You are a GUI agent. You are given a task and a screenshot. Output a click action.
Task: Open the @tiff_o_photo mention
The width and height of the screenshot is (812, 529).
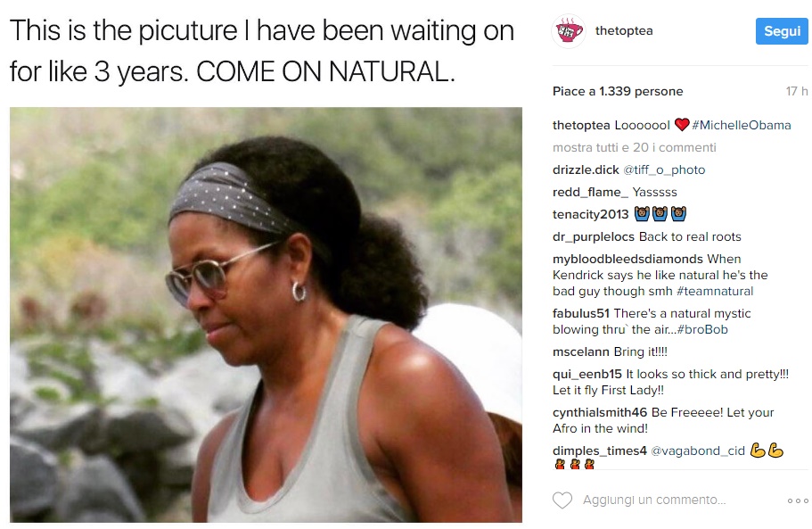pos(664,170)
